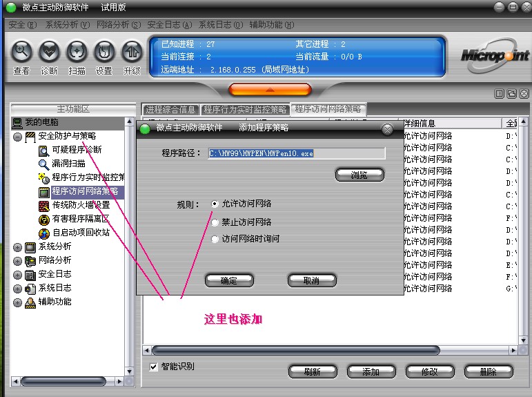
Task: Select 访问网络时询问 radio option
Action: point(215,239)
